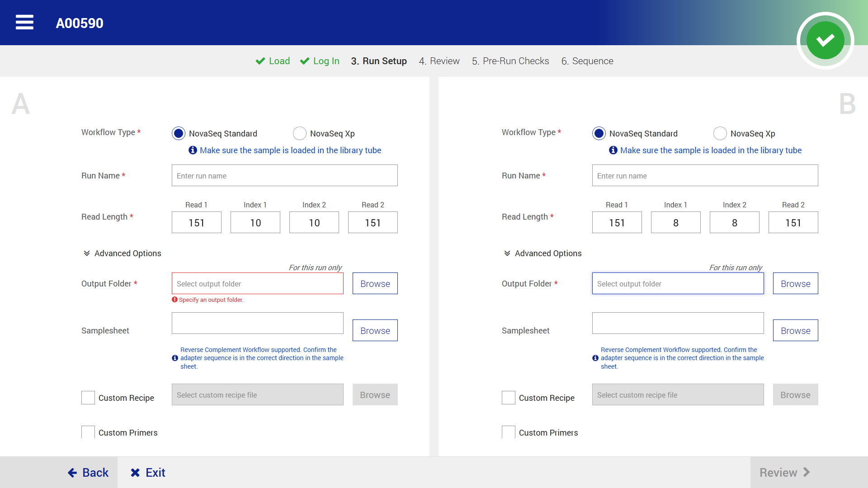Enable Custom Primers on side B
This screenshot has height=488, width=868.
509,432
